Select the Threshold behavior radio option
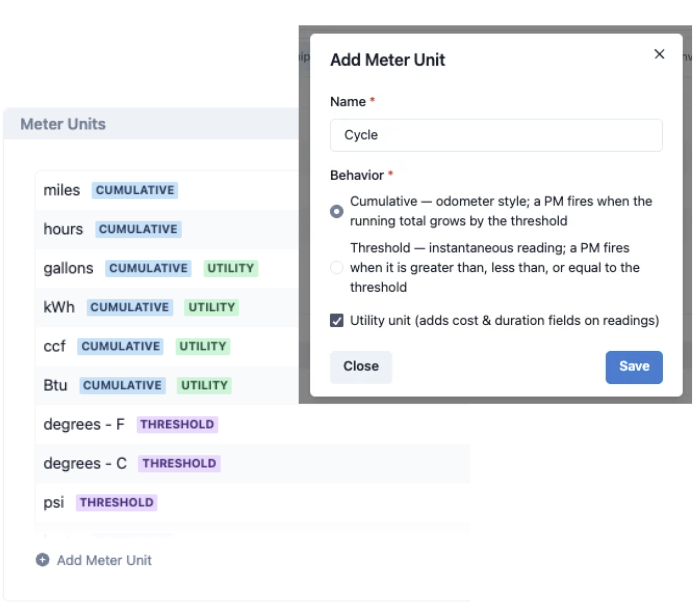Image resolution: width=696 pixels, height=607 pixels. pyautogui.click(x=336, y=267)
